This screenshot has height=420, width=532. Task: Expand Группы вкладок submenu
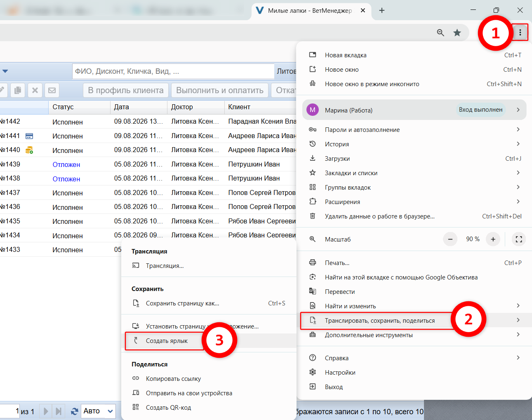click(414, 188)
